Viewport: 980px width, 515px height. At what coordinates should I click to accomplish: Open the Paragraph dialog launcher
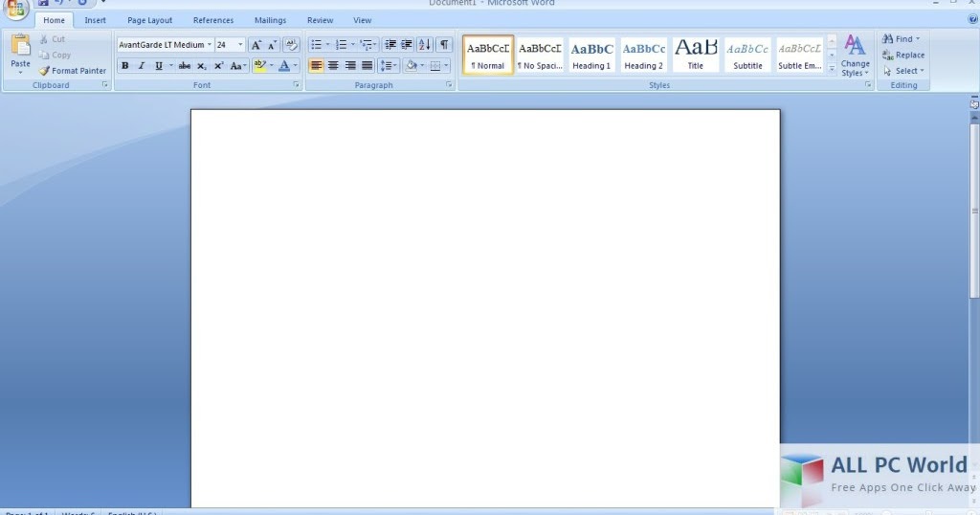pos(449,85)
